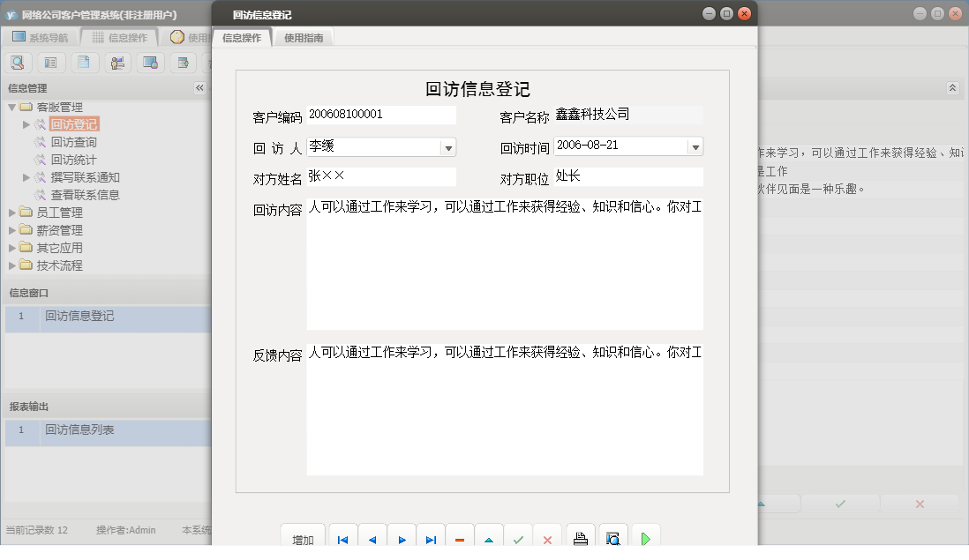Open print preview from the record toolbar
Viewport: 969px width, 560px height.
(x=611, y=536)
